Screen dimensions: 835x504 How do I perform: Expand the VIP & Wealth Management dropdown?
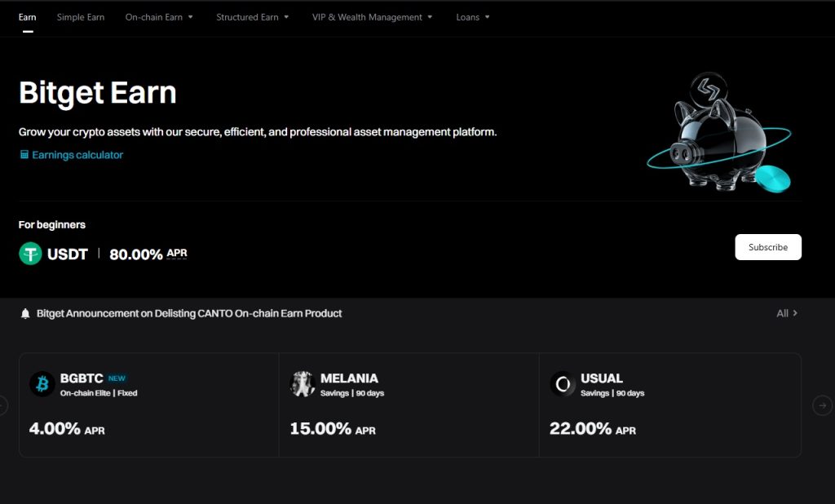coord(371,16)
